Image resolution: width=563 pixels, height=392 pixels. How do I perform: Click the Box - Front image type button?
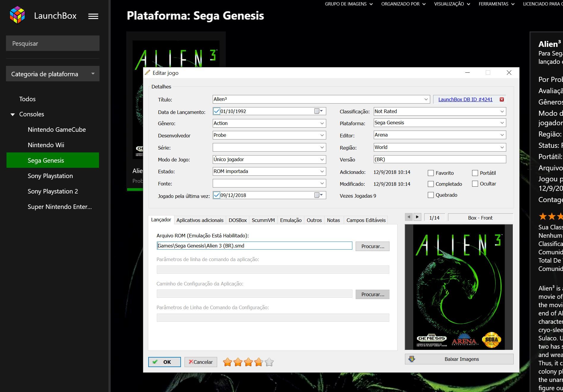point(480,218)
